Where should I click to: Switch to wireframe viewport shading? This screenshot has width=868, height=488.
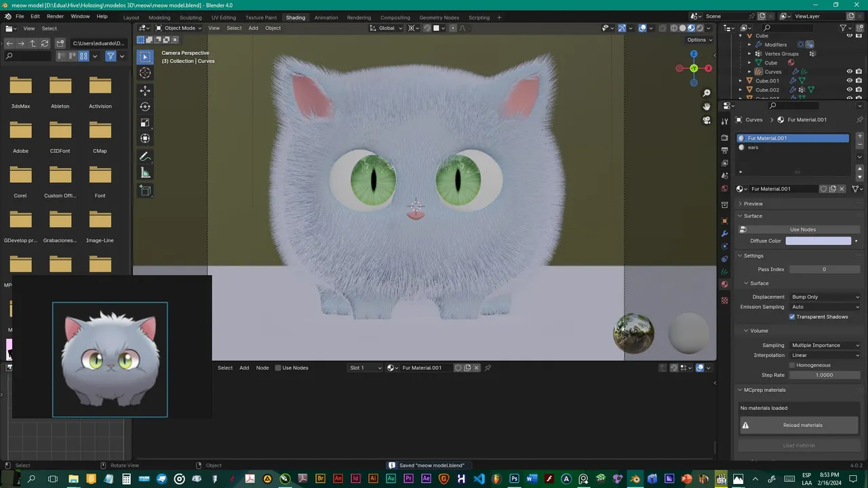click(x=674, y=28)
